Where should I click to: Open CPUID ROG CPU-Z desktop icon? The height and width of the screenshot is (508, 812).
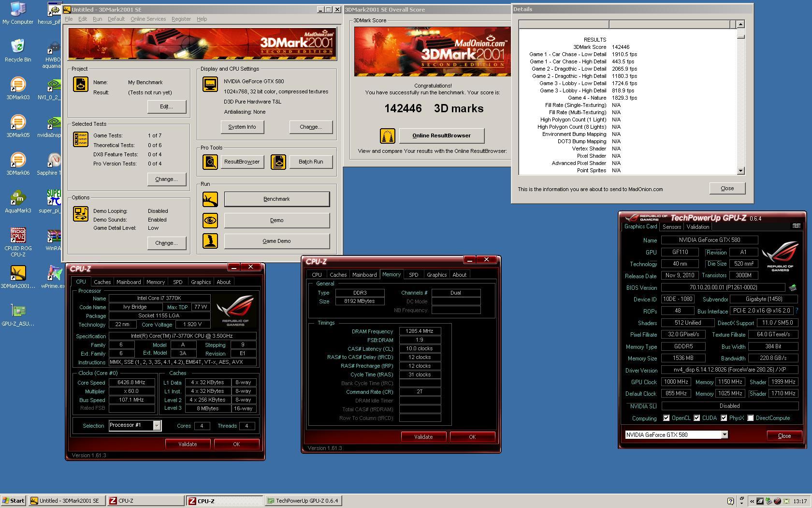[17, 242]
